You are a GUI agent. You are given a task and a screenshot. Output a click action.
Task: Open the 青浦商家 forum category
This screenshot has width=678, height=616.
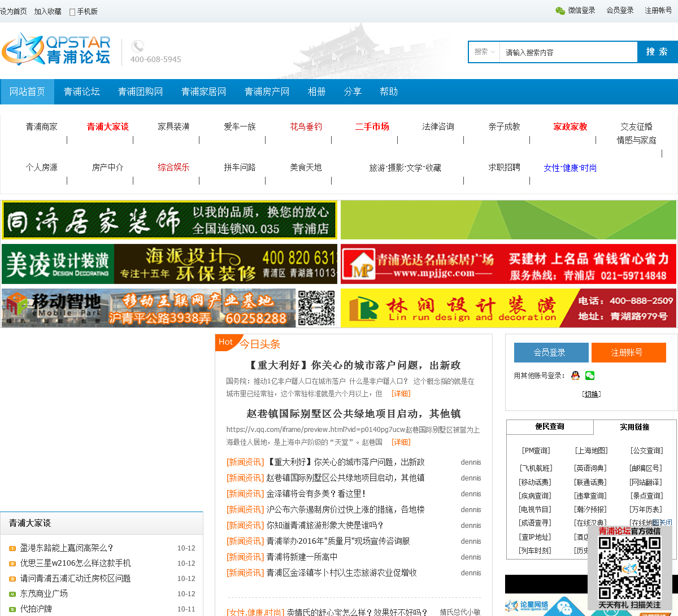(42, 127)
